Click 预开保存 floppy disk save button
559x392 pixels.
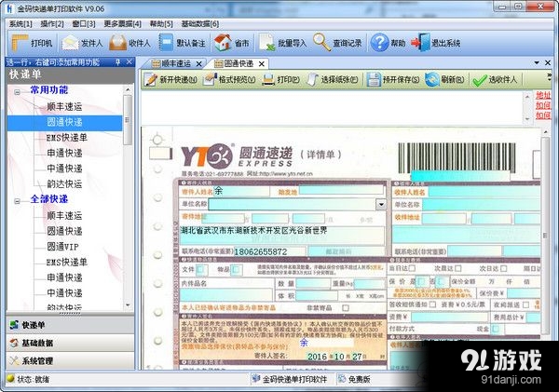click(393, 79)
